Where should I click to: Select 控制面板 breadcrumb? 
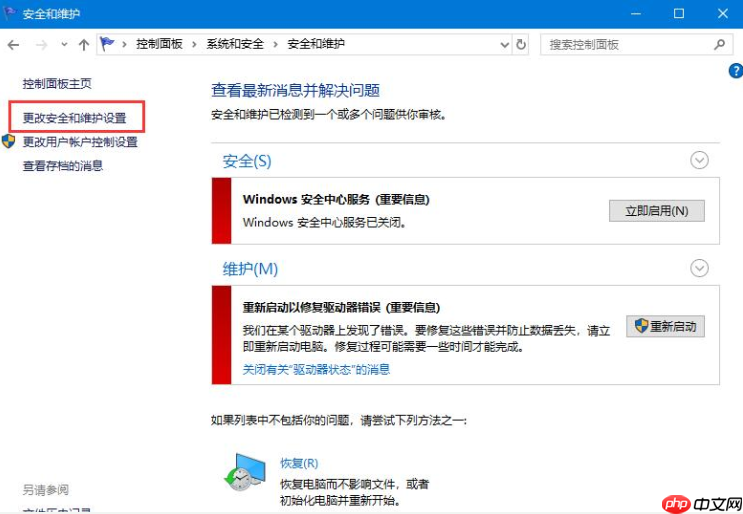coord(159,44)
